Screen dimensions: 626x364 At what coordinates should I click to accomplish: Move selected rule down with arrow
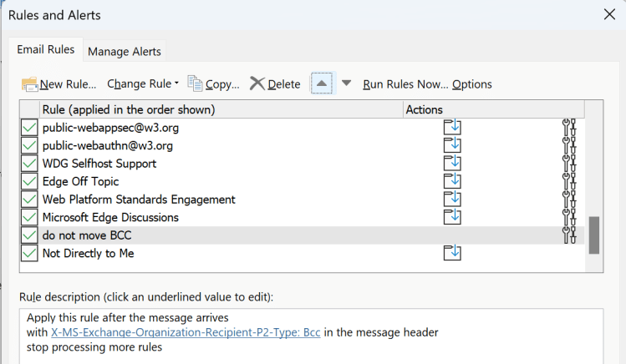[x=346, y=83]
